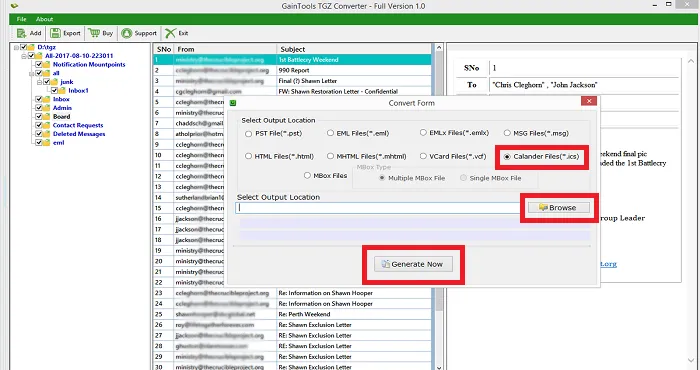Click the output location text field
The width and height of the screenshot is (700, 370).
coord(378,208)
